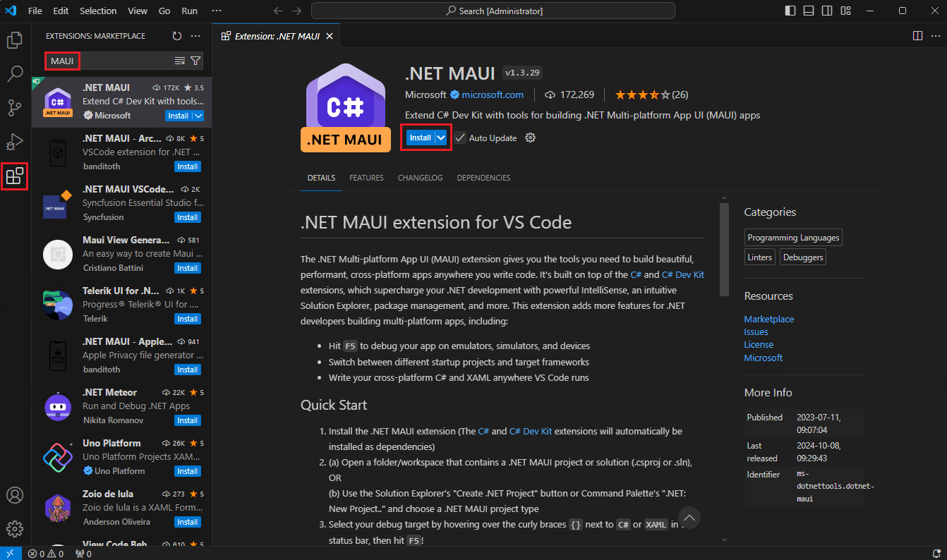
Task: Clear the extensions search results
Action: 180,61
